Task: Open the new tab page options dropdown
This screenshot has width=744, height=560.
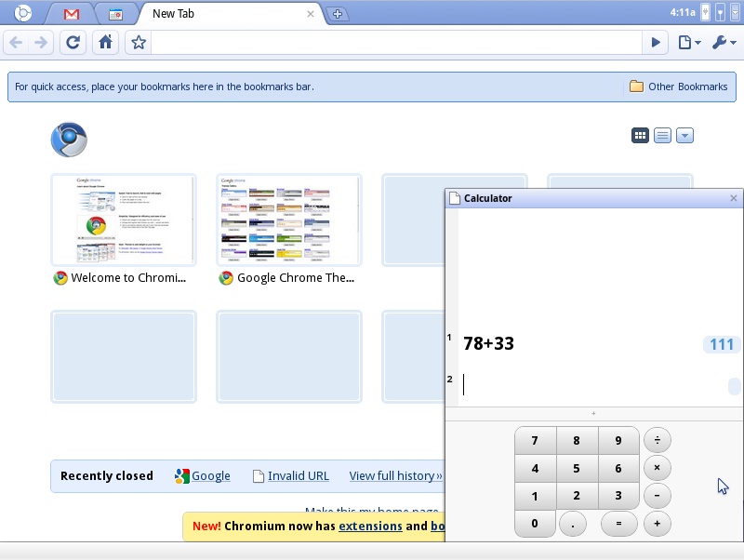Action: 684,136
